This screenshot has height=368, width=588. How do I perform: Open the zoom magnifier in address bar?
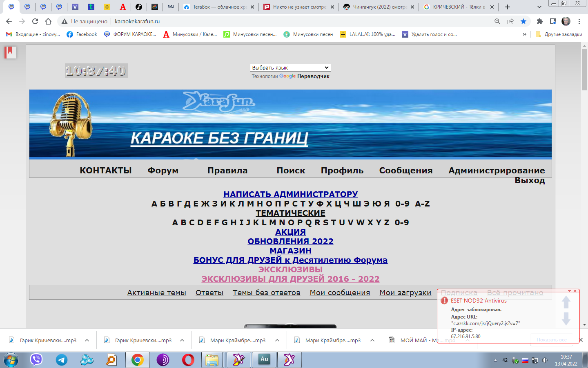497,21
